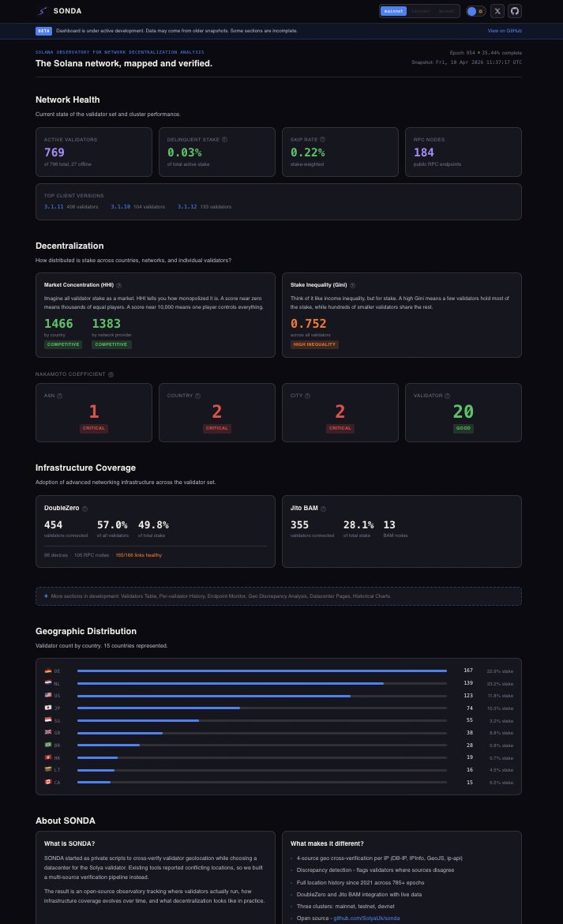563x924 pixels.
Task: Click client version 3.1.10
Action: point(120,207)
